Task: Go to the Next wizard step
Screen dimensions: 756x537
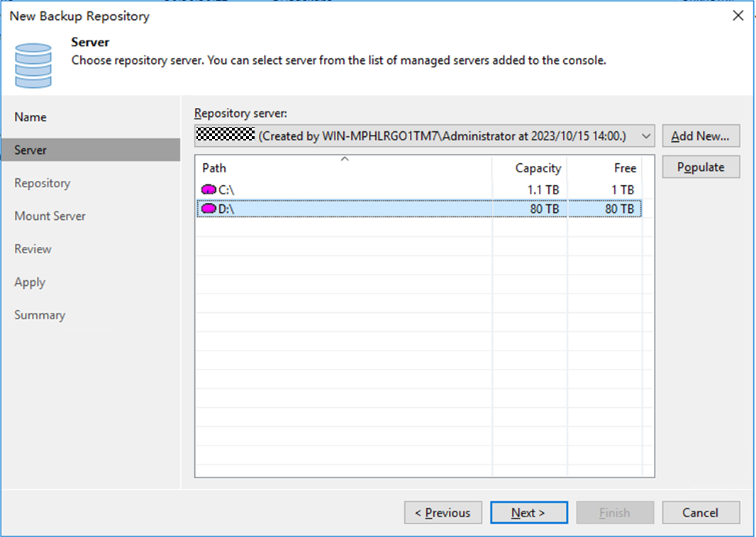Action: (528, 513)
